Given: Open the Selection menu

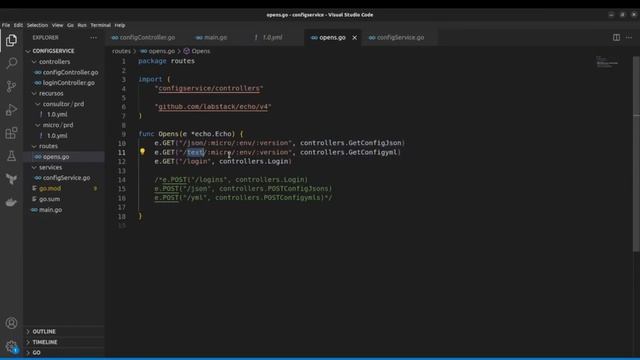Looking at the screenshot, I should pos(37,25).
